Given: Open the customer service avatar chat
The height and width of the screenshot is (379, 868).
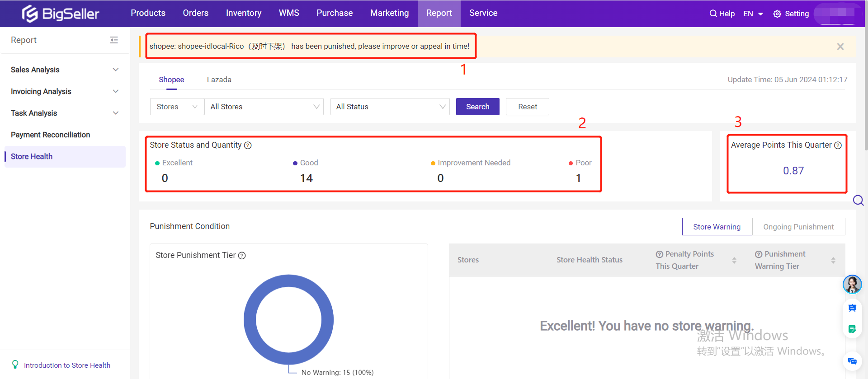Looking at the screenshot, I should [x=852, y=285].
